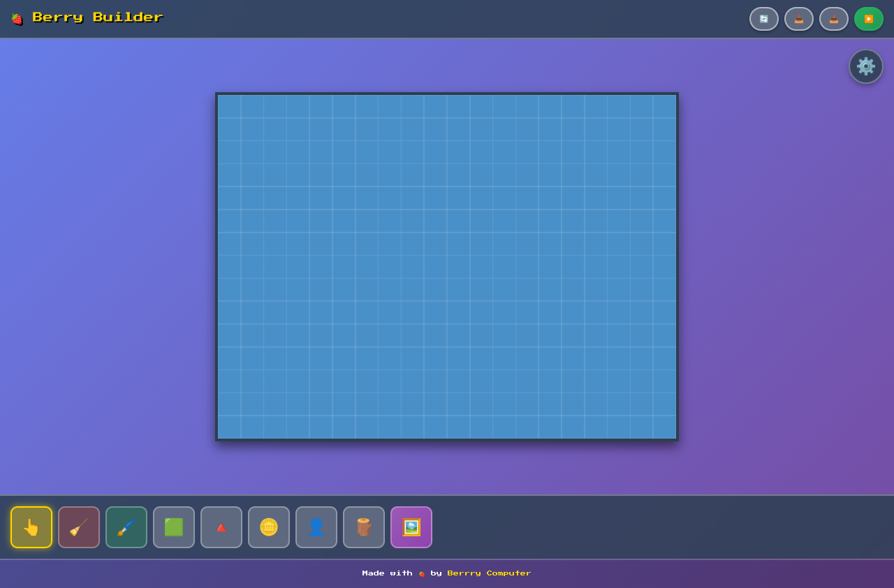Select the blue paintbrush tool
Image resolution: width=894 pixels, height=588 pixels.
[x=126, y=527]
